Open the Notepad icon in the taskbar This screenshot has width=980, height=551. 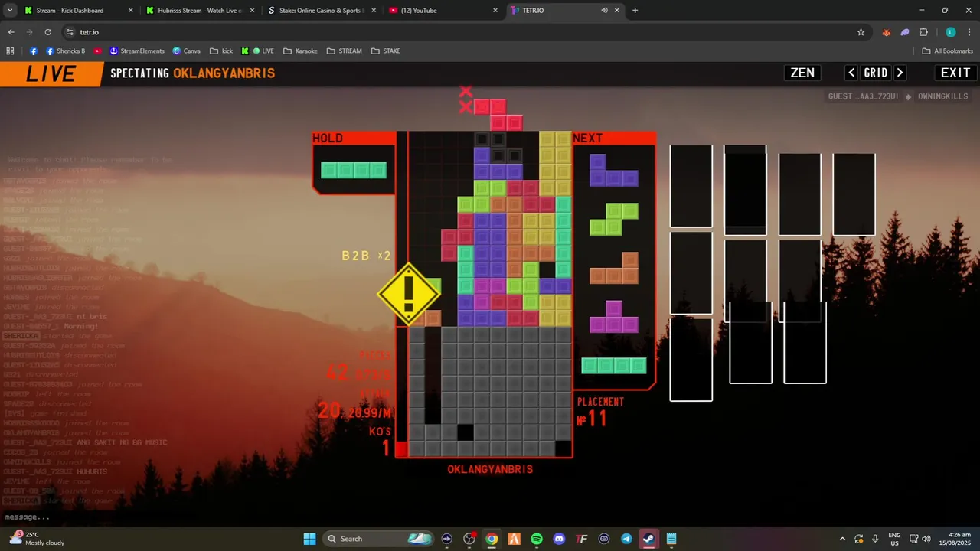click(x=671, y=539)
